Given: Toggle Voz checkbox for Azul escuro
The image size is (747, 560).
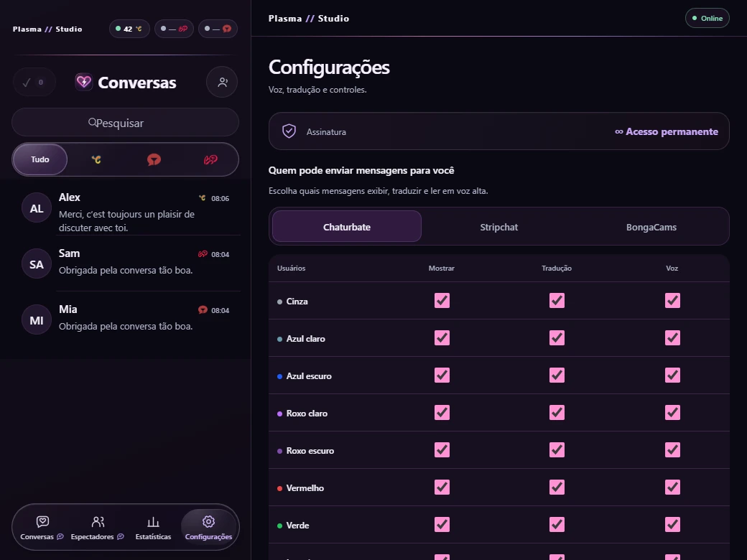Looking at the screenshot, I should 673,375.
